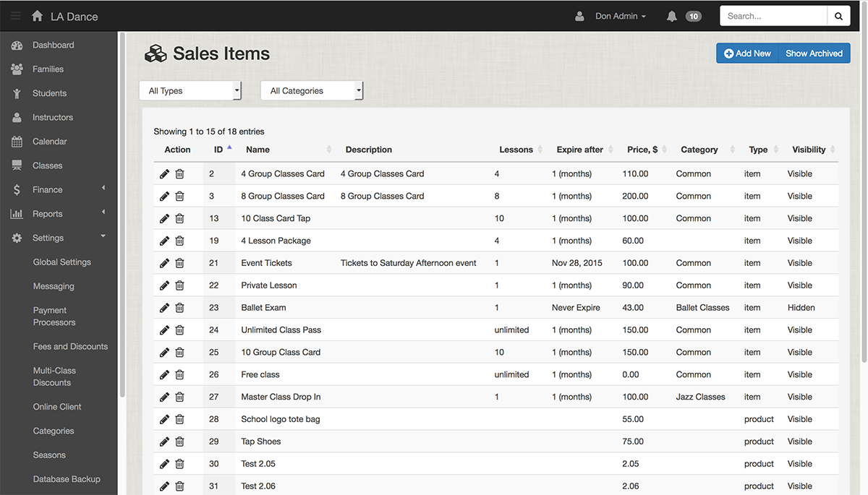The image size is (868, 495).
Task: Open the hamburger menu icon
Action: pos(14,14)
